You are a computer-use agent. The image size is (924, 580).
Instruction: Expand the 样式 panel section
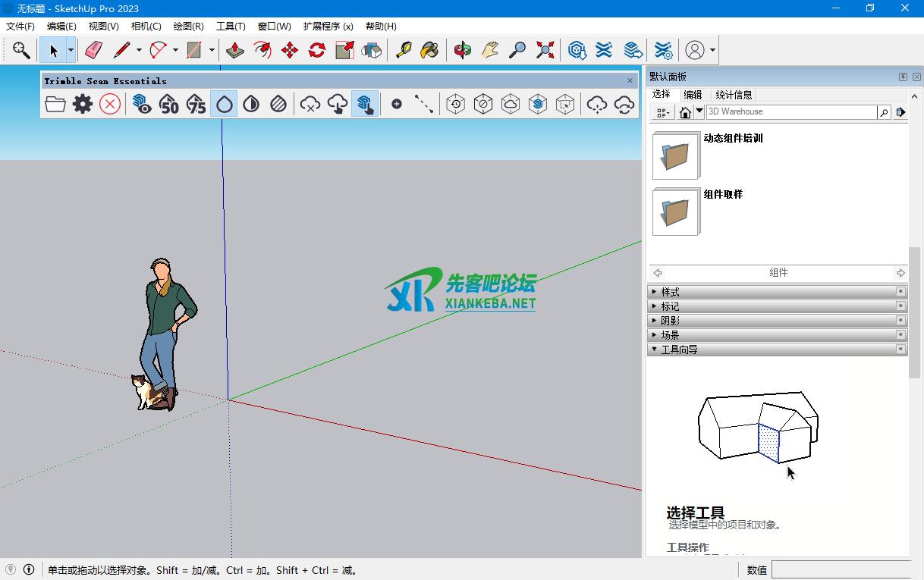pos(670,292)
